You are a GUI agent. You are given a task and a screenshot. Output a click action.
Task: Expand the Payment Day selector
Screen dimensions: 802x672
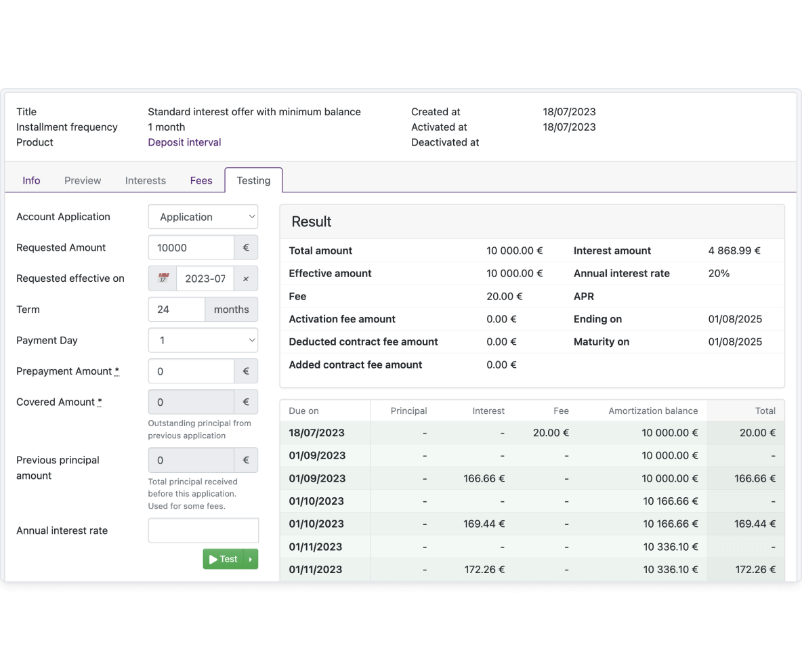coord(203,340)
